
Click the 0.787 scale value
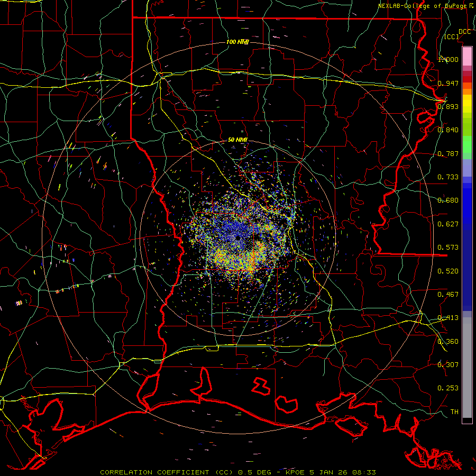[448, 153]
